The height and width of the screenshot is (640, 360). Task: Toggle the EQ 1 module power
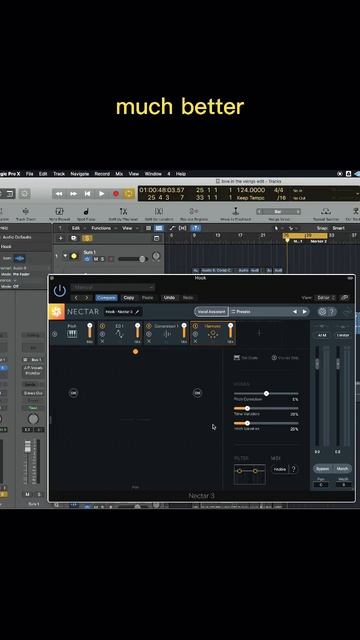pos(102,326)
